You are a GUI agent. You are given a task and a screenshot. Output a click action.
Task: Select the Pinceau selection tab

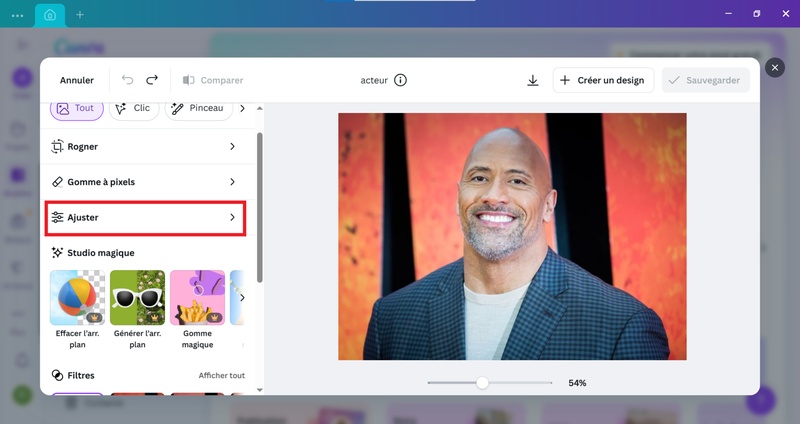point(198,108)
